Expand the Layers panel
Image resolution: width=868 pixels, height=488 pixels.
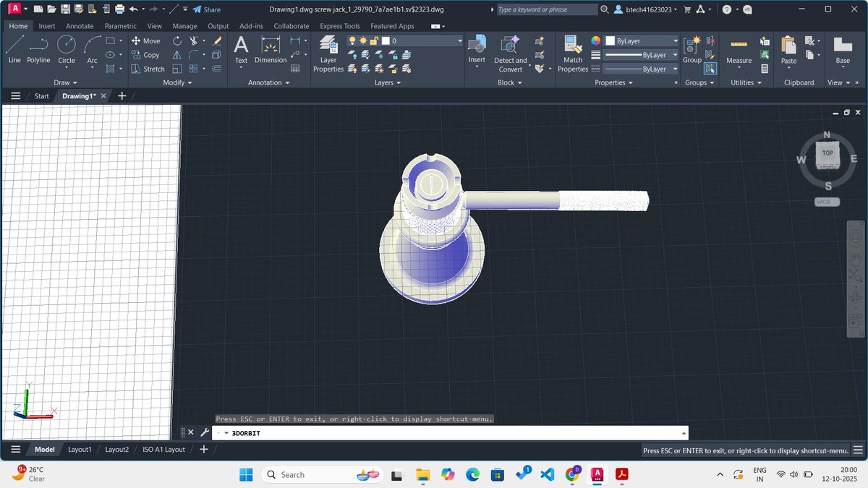[x=388, y=82]
